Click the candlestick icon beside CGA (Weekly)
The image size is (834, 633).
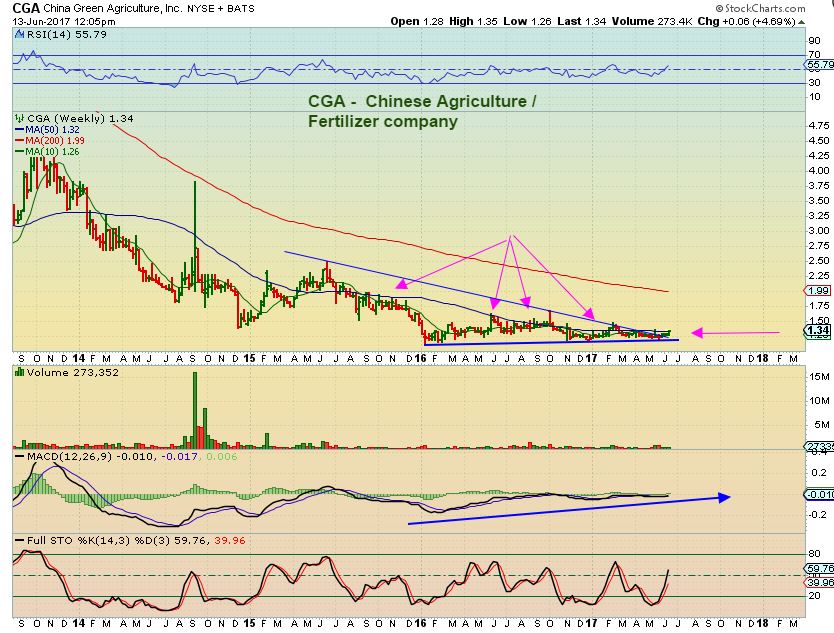[x=19, y=118]
